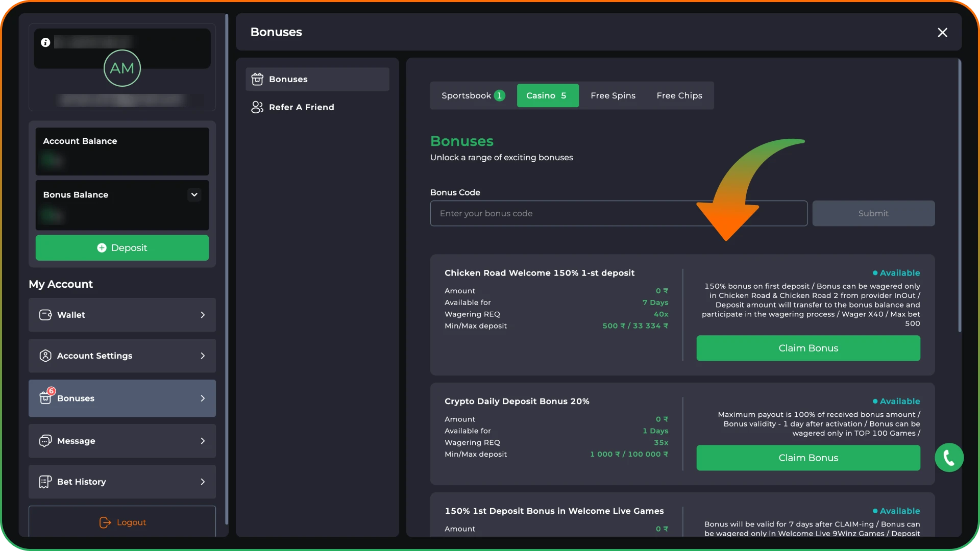Click the 35x wagering requirement value
980x551 pixels.
click(660, 442)
